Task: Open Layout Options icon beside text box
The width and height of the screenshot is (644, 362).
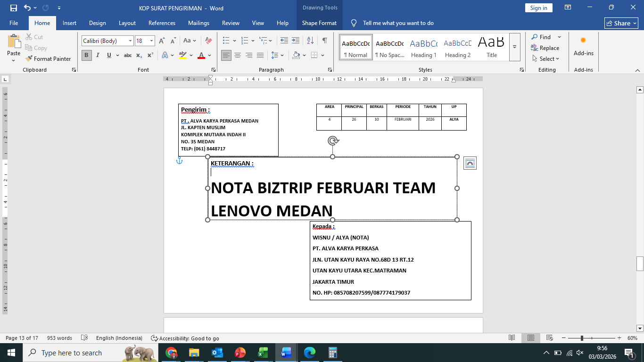Action: (470, 163)
